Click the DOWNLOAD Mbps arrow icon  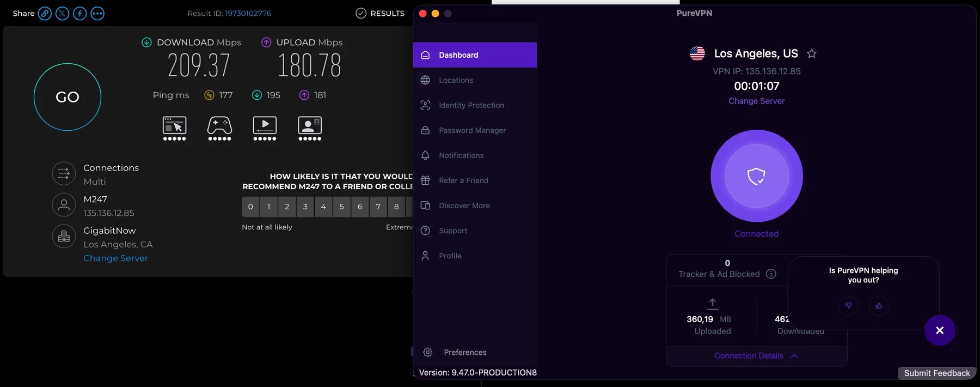click(146, 43)
